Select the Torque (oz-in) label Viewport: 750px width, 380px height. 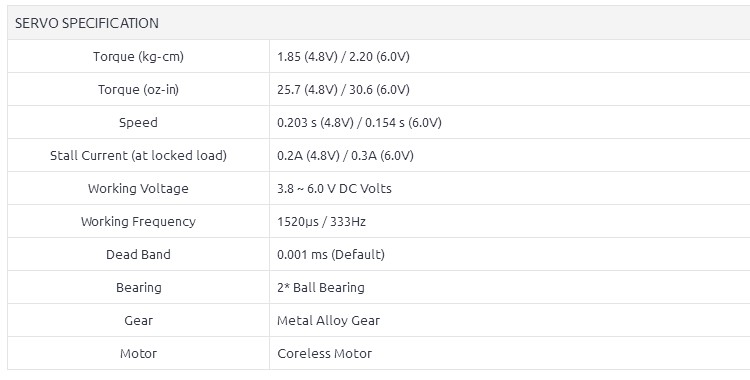(138, 89)
